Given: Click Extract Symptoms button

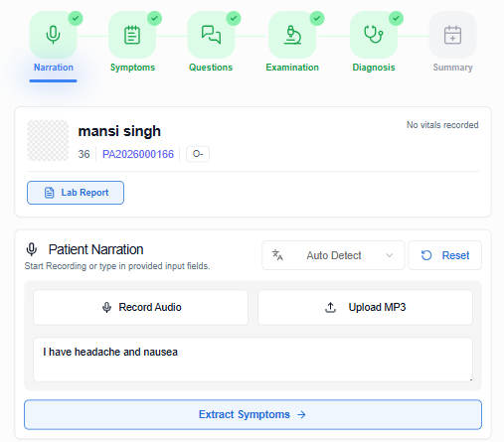Looking at the screenshot, I should (252, 414).
